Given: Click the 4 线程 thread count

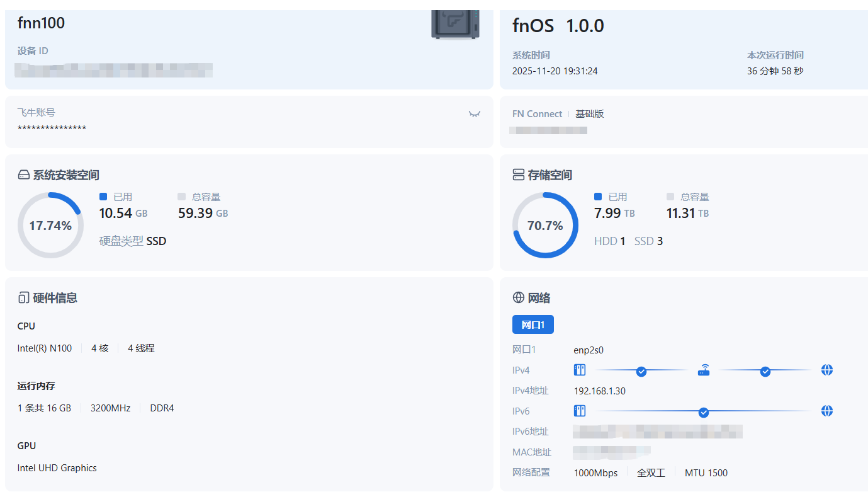Looking at the screenshot, I should (142, 348).
